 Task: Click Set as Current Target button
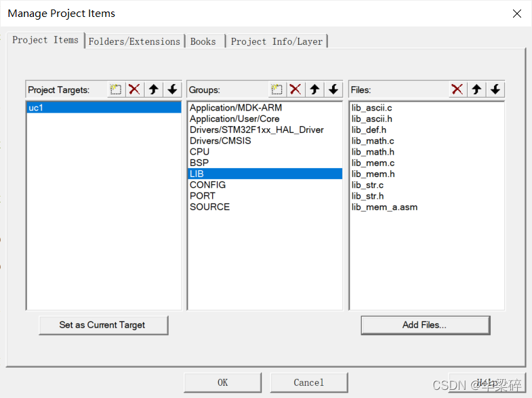(104, 325)
